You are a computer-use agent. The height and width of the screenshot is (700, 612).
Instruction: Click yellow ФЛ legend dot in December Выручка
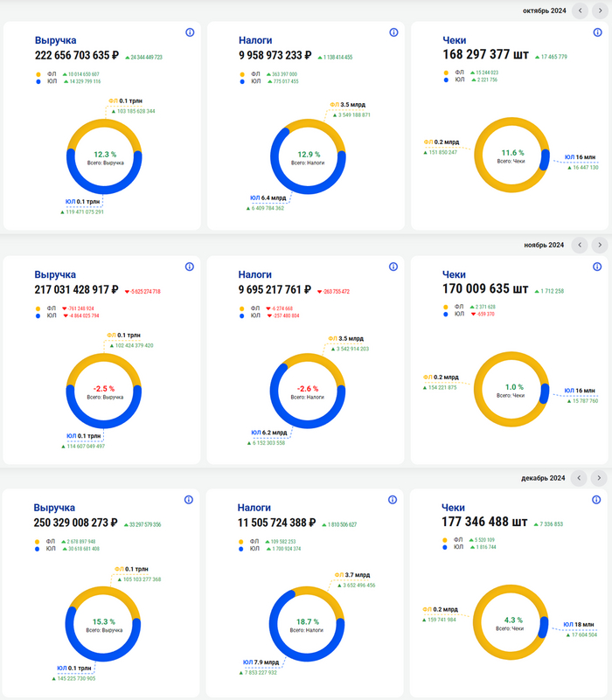point(38,541)
